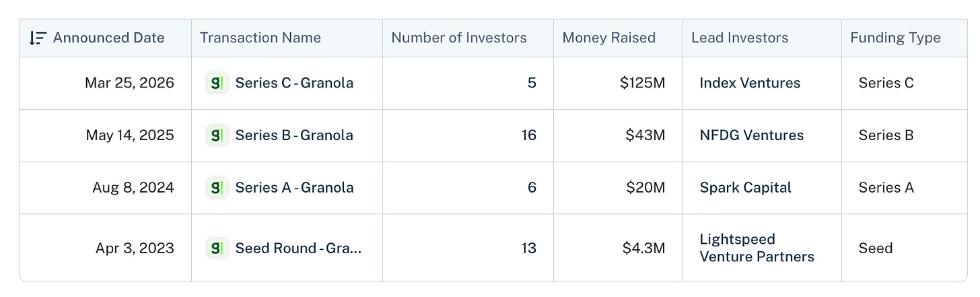Click the Granola logo in Series C row
The image size is (980, 297).
coord(217,83)
